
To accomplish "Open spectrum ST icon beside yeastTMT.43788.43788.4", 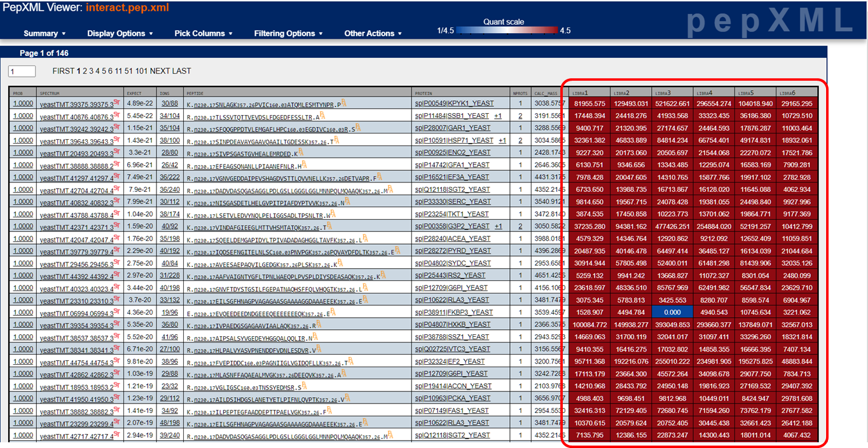I will click(116, 212).
